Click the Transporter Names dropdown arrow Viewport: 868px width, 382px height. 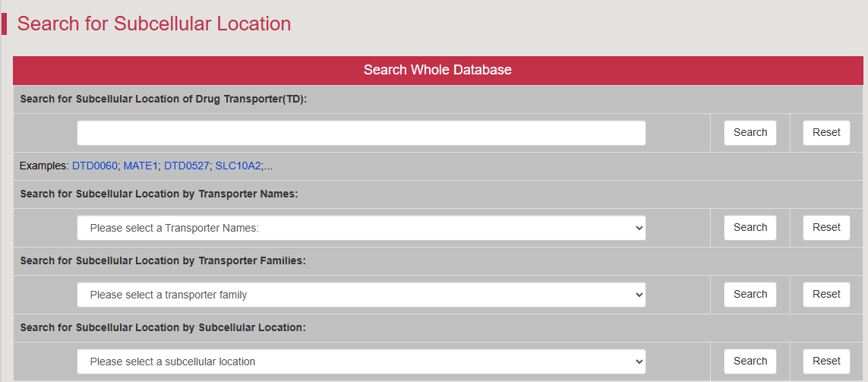639,228
